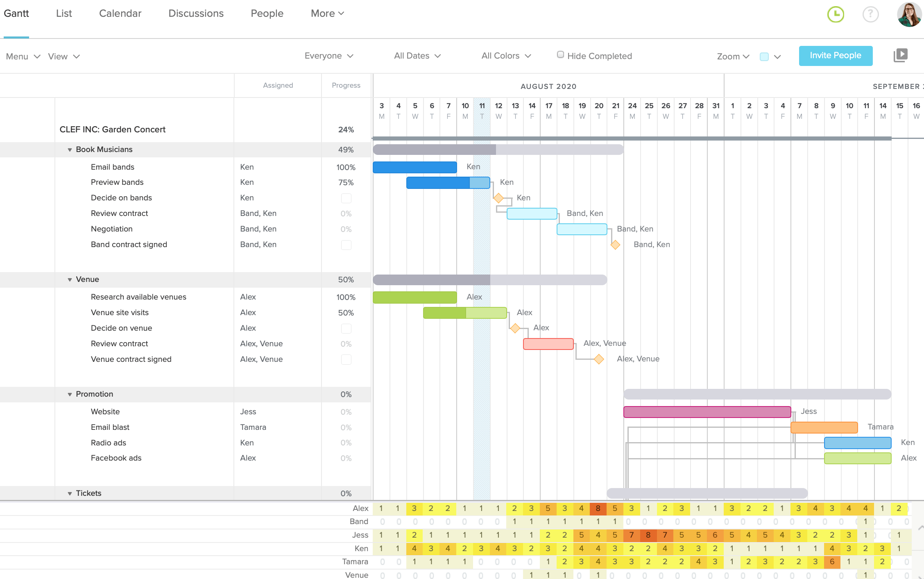Screen dimensions: 924x579
Task: Click the List view icon
Action: tap(64, 13)
